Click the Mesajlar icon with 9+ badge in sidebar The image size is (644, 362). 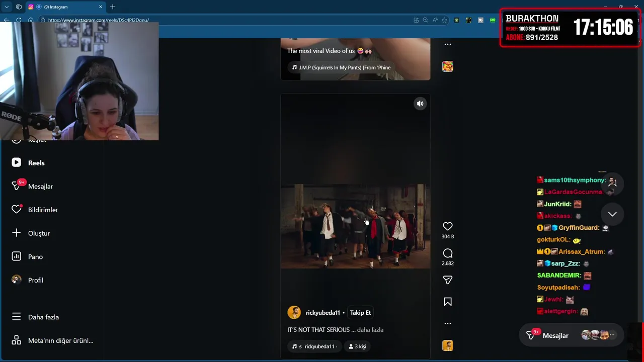point(17,186)
